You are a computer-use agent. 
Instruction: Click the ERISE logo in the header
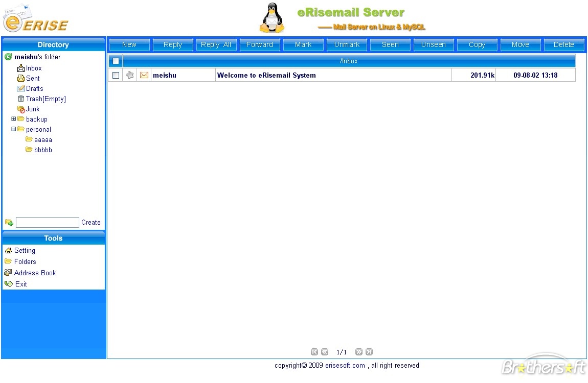(36, 19)
